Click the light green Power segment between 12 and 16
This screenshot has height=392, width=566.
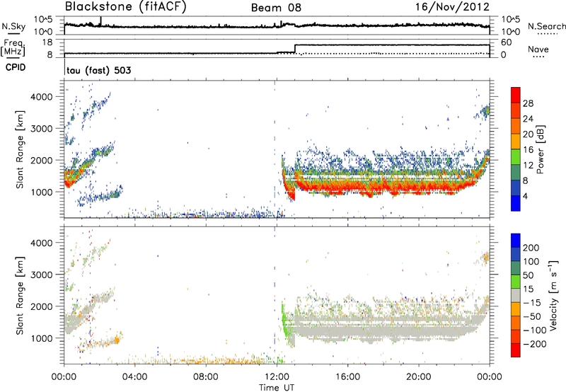tap(516, 156)
